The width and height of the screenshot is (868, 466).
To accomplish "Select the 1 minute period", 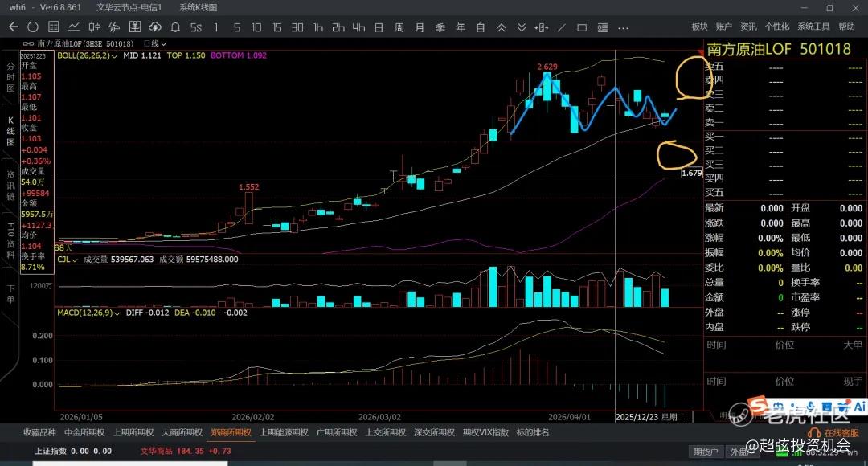I will pyautogui.click(x=216, y=27).
